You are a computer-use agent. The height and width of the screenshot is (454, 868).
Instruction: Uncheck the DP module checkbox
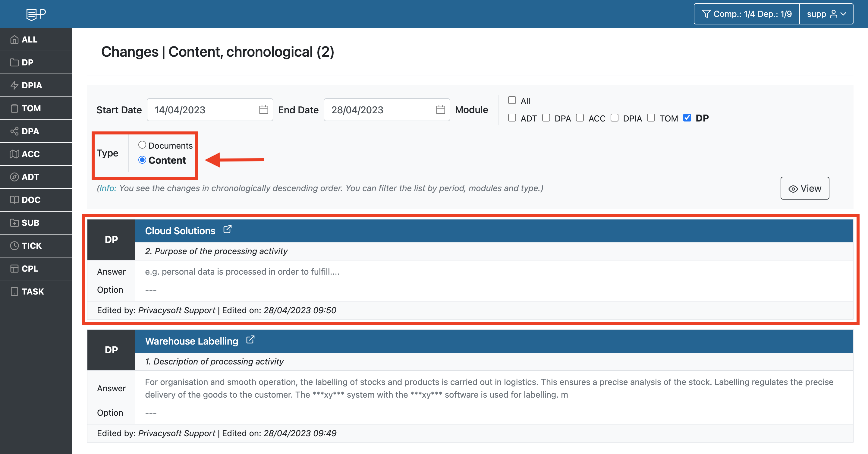[687, 118]
